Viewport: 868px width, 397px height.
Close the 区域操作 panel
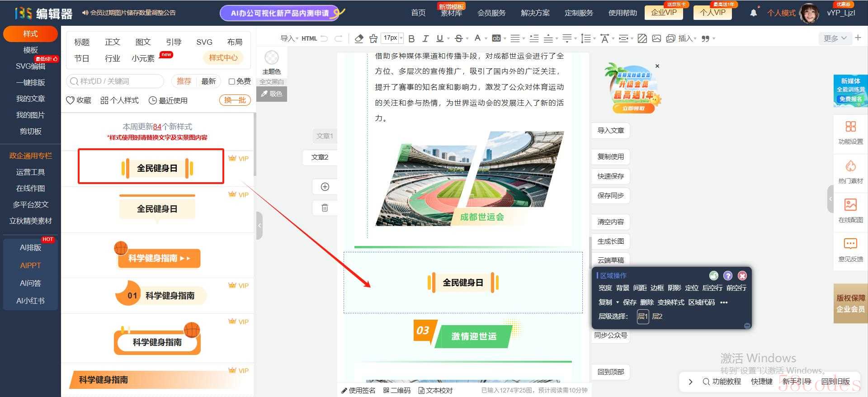742,275
